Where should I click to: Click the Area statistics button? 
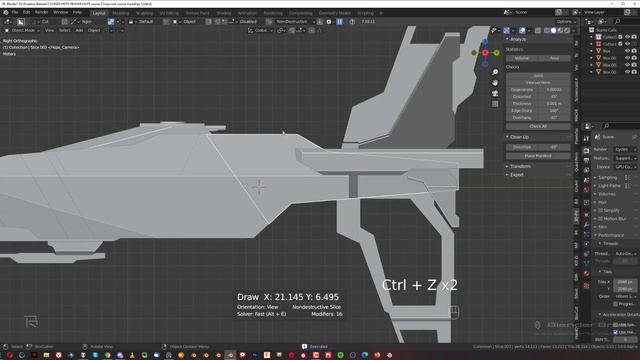coord(554,58)
